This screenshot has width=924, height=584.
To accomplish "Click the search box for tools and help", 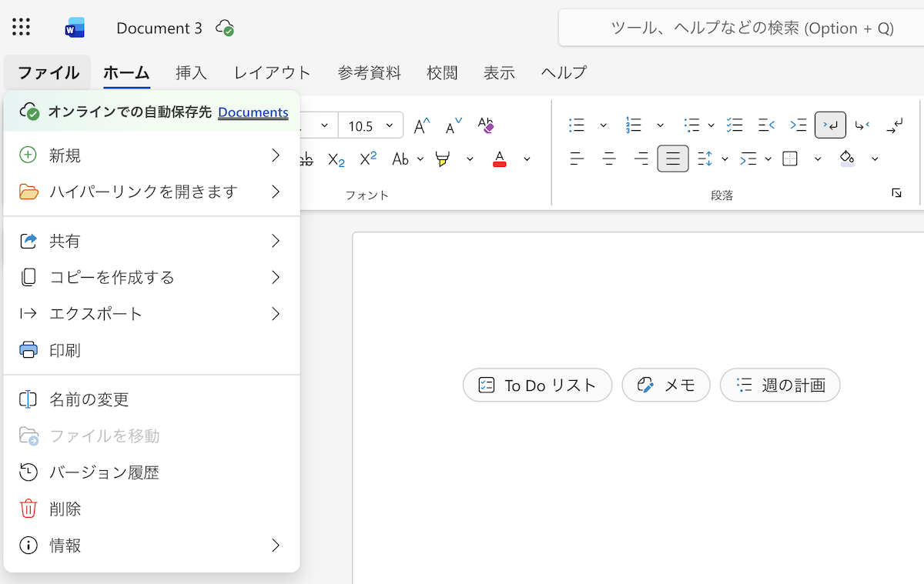I will 751,28.
